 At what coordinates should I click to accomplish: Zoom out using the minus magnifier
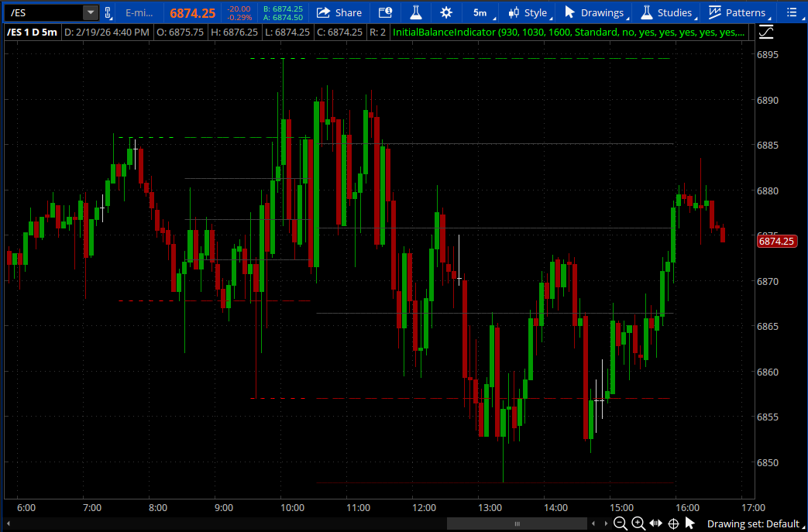click(x=621, y=523)
